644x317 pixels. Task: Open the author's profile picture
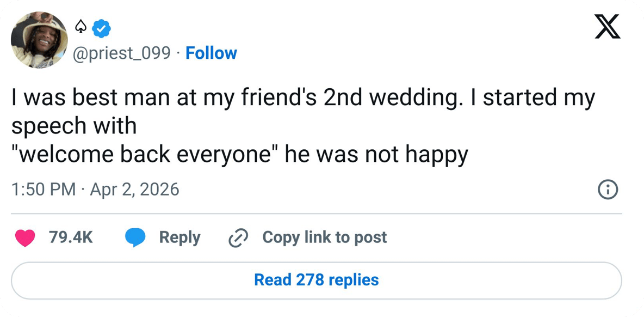click(x=39, y=39)
